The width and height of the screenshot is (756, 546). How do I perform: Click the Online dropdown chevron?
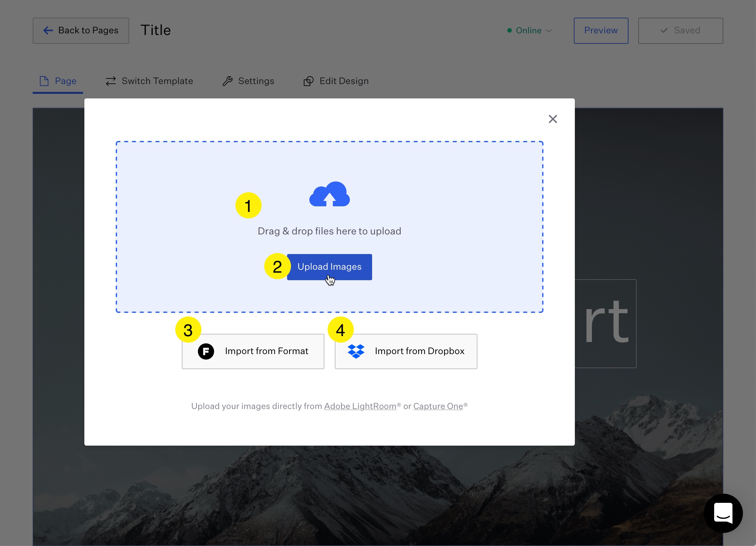549,31
